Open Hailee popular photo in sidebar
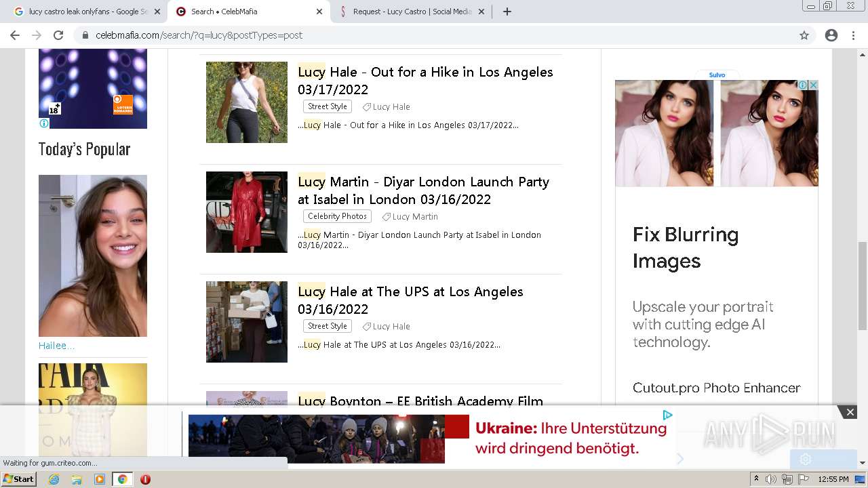The height and width of the screenshot is (488, 868). click(x=93, y=256)
